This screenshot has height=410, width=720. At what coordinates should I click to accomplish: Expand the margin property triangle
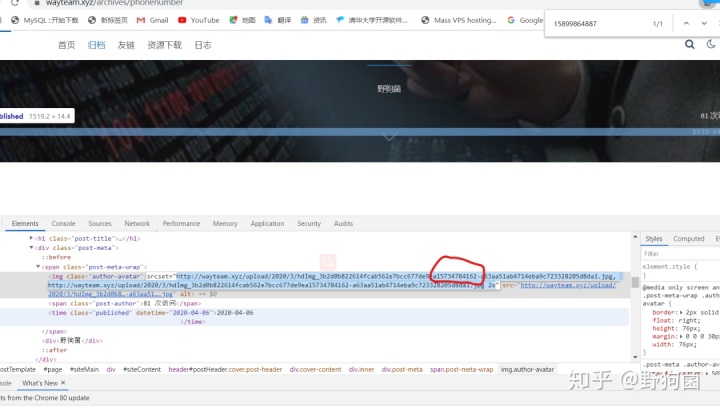click(681, 336)
